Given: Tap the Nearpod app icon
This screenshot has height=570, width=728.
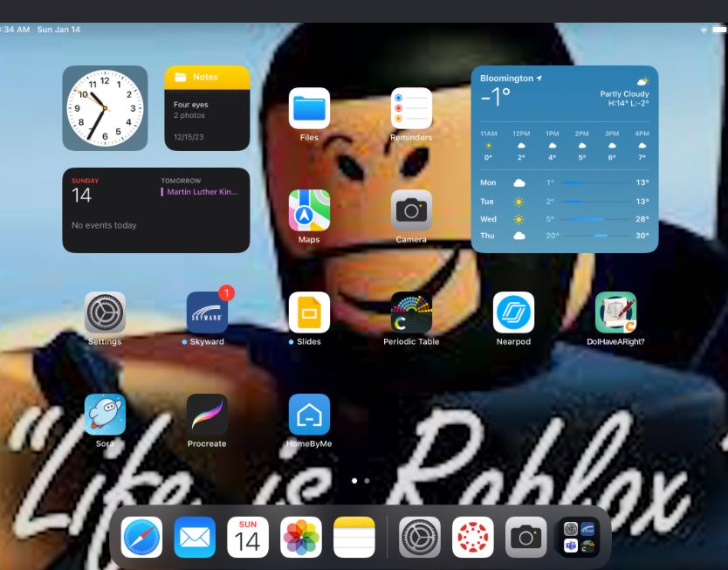Looking at the screenshot, I should click(513, 312).
